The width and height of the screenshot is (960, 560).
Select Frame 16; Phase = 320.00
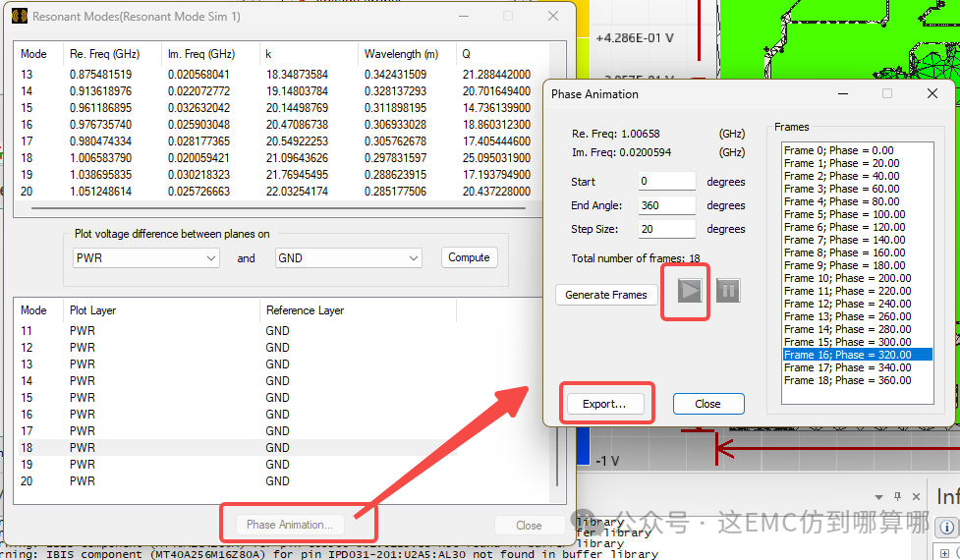(857, 355)
